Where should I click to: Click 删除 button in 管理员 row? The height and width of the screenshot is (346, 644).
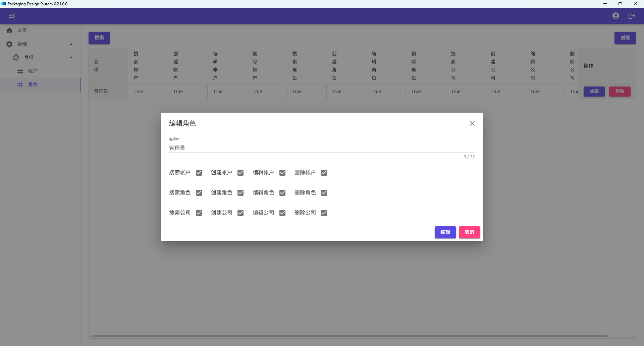point(620,92)
